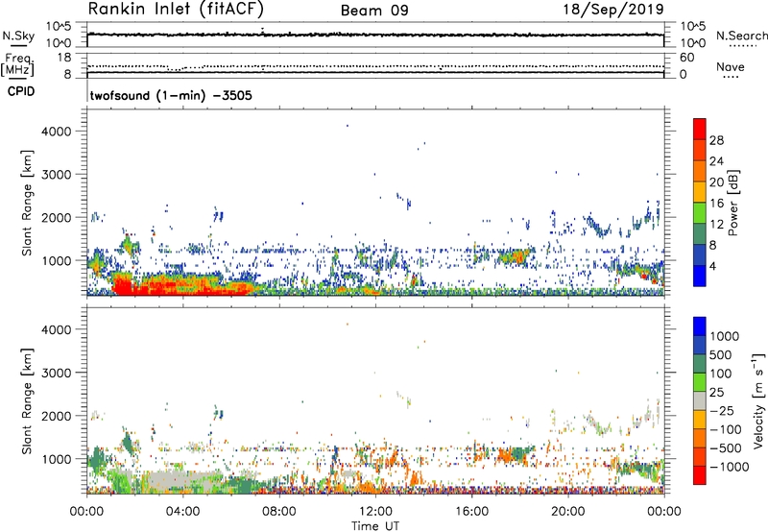Viewport: 768px width, 532px height.
Task: Click the '1000' range tick on the velocity panel
Action: [x=58, y=459]
